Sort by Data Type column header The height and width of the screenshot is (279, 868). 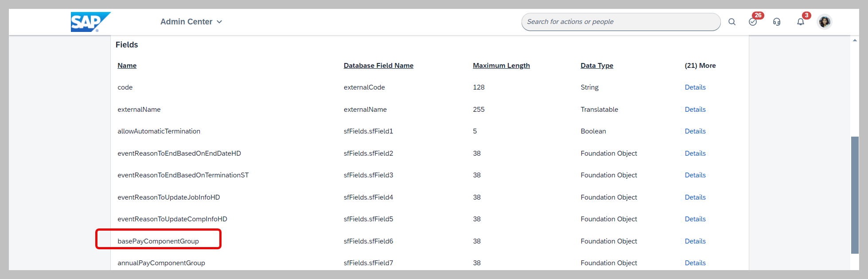(x=597, y=66)
